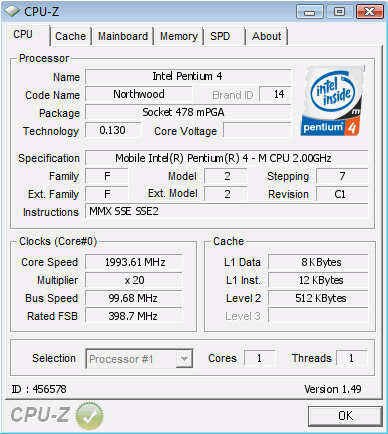This screenshot has width=388, height=434.
Task: Expand the Processor #1 selection dropdown
Action: point(184,359)
